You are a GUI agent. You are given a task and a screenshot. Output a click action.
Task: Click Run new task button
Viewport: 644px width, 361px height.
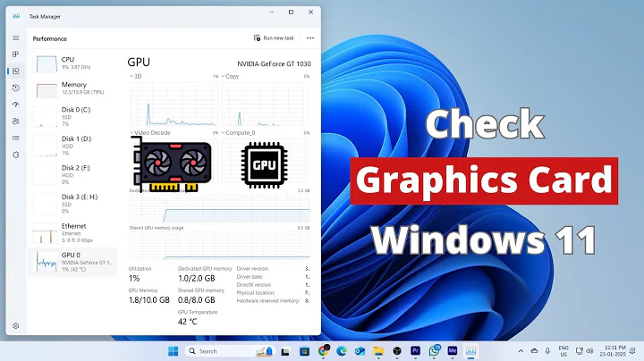274,38
